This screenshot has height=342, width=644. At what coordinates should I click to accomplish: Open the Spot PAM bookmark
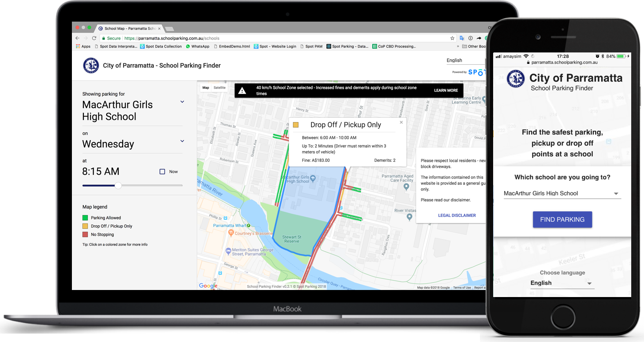(311, 46)
